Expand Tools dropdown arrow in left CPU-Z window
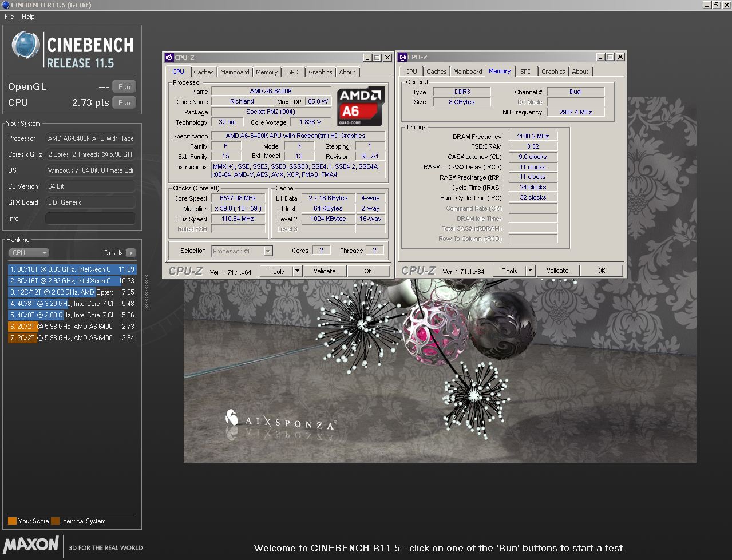 [297, 271]
